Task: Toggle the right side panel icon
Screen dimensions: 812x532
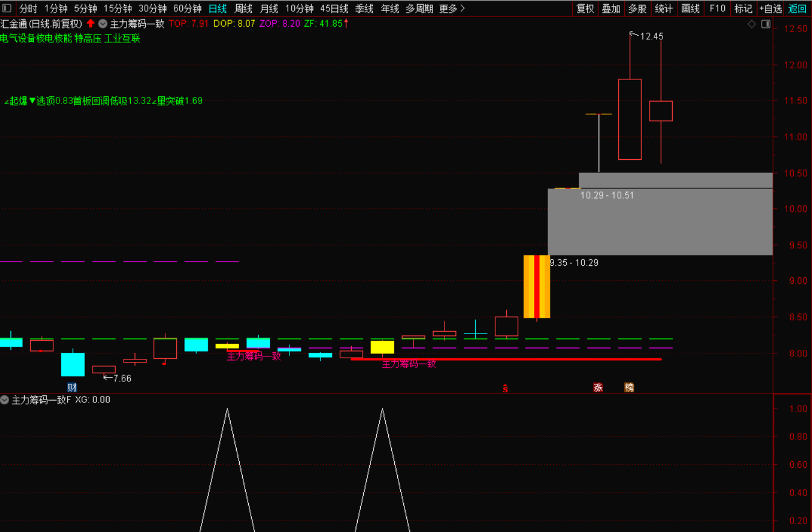Action: 765,24
